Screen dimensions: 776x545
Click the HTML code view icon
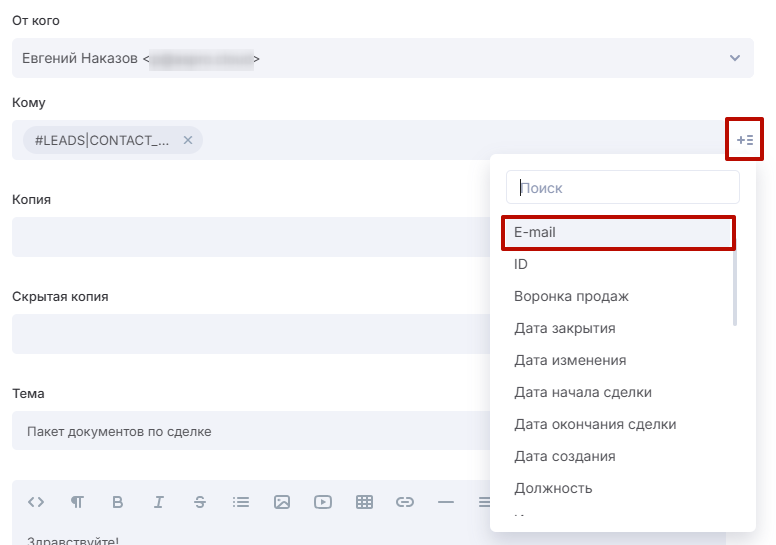click(x=36, y=502)
